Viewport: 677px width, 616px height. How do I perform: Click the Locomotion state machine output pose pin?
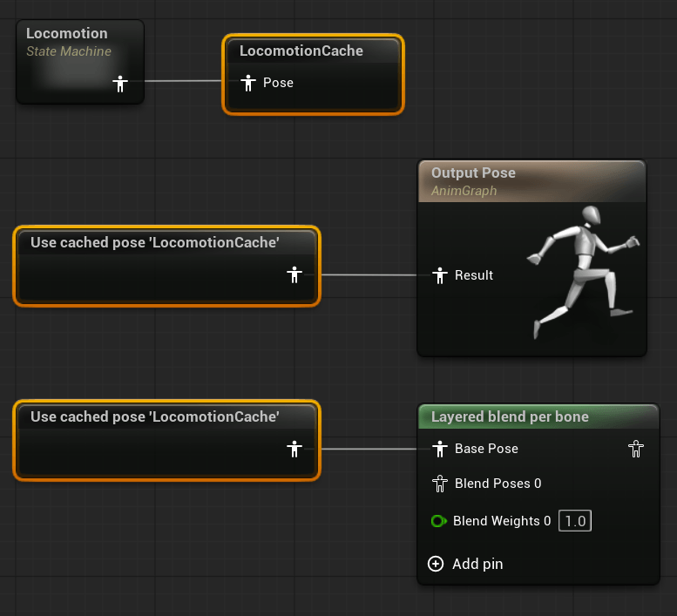(x=121, y=83)
